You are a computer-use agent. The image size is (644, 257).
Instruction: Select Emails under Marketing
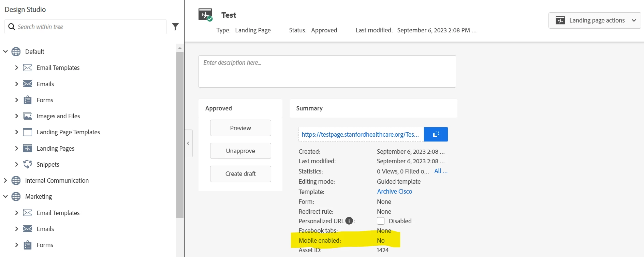click(x=45, y=229)
